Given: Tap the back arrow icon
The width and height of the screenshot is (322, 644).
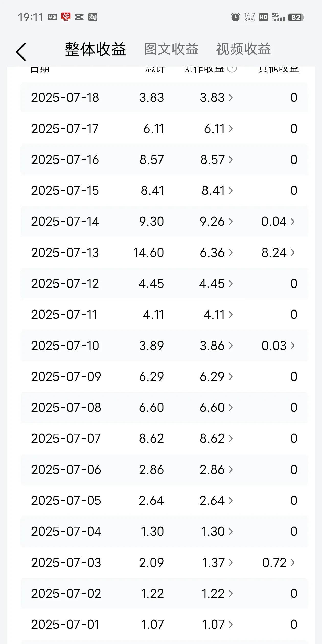Looking at the screenshot, I should [x=21, y=52].
